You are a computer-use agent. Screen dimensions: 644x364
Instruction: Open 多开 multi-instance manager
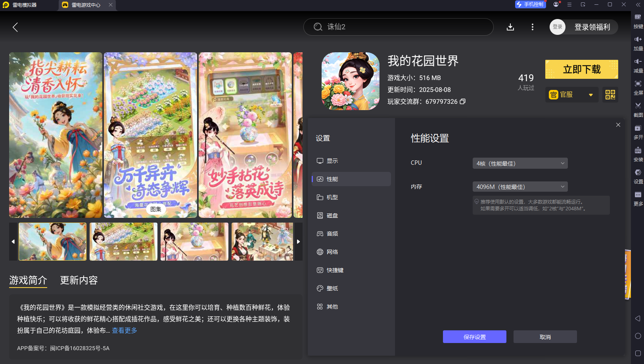638,132
